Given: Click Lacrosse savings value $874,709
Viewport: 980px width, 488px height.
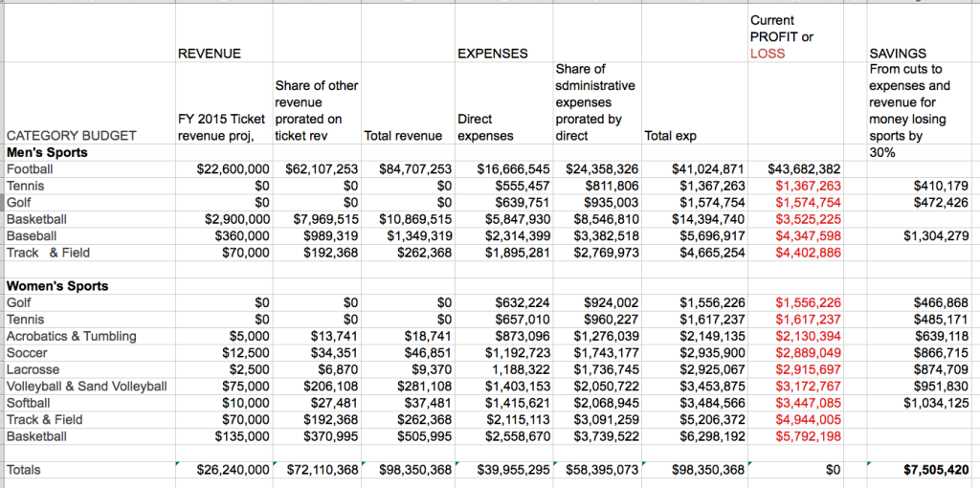Looking at the screenshot, I should (942, 369).
